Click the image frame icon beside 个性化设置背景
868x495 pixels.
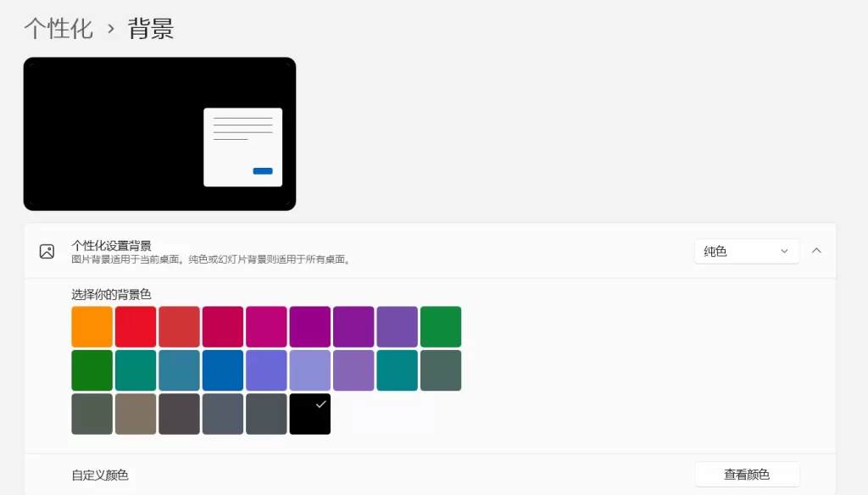pyautogui.click(x=47, y=251)
